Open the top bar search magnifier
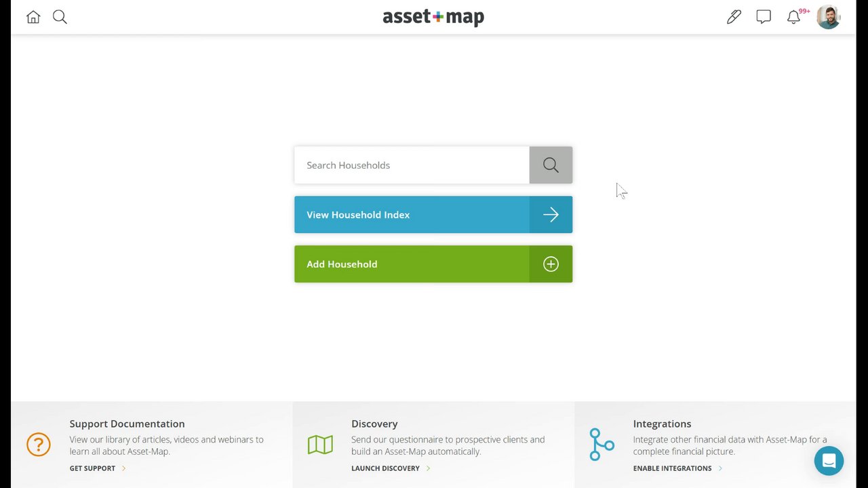 pos(60,17)
